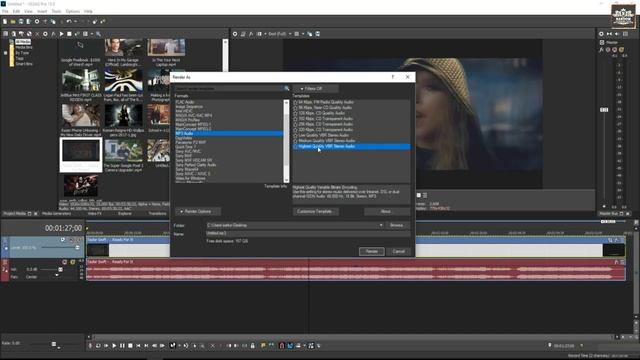The image size is (640, 360).
Task: Open the View menu
Action: click(x=29, y=11)
